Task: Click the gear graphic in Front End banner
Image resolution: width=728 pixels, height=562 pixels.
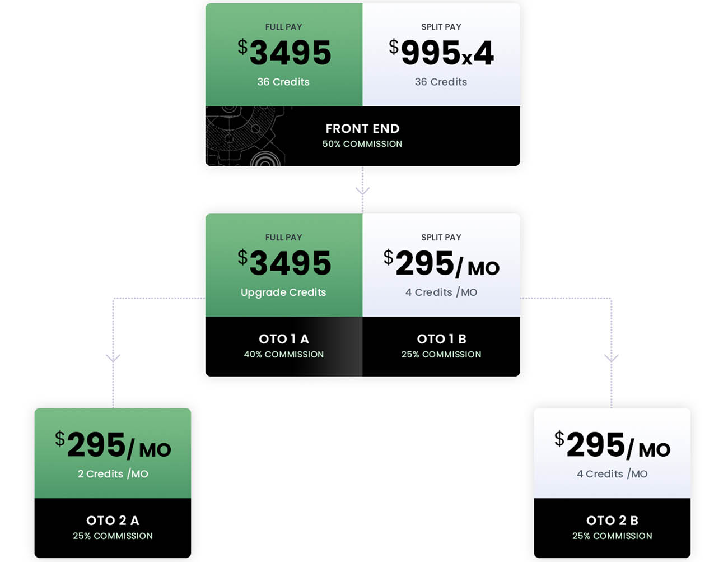Action: [245, 136]
